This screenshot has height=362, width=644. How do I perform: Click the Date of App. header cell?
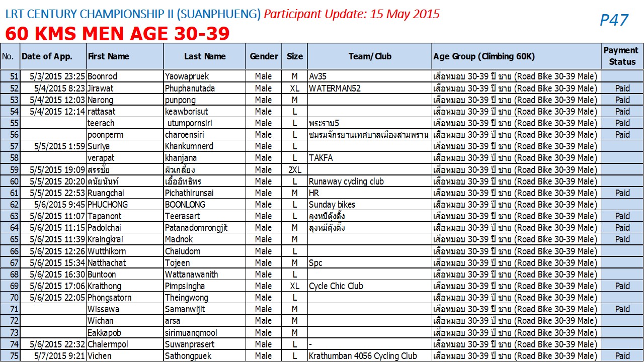pos(53,56)
